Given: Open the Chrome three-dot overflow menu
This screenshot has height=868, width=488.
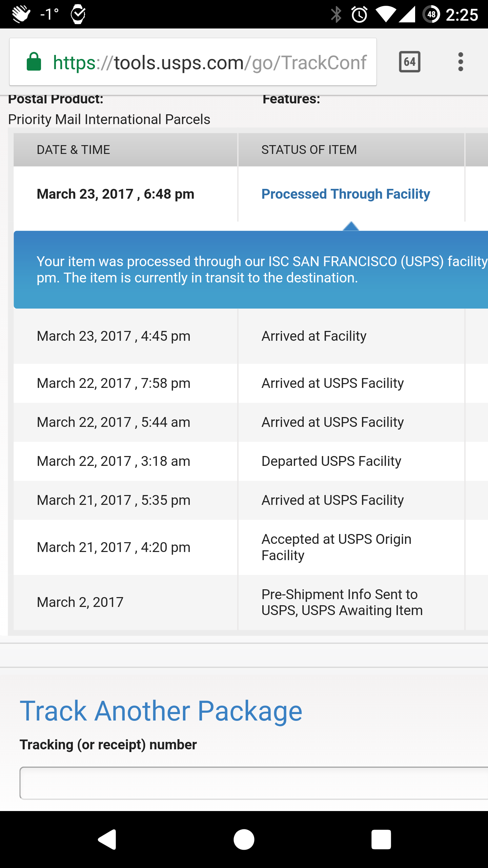Looking at the screenshot, I should click(x=461, y=62).
